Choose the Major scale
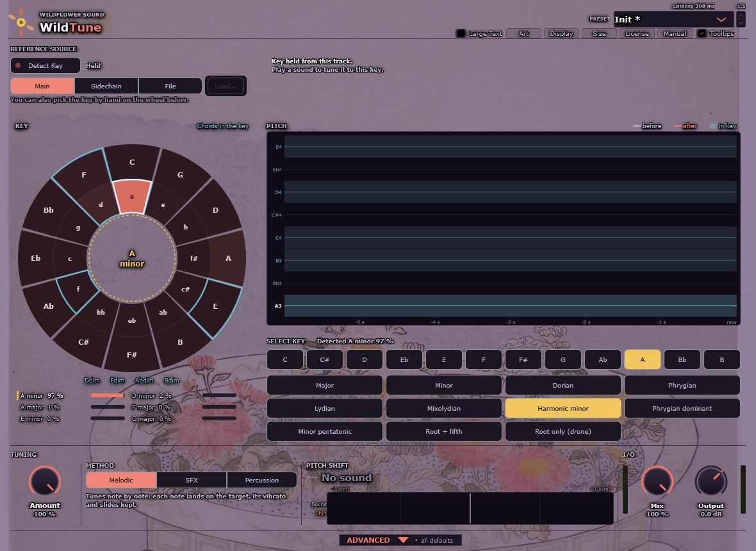Screen dimensions: 756x551 (x=324, y=385)
